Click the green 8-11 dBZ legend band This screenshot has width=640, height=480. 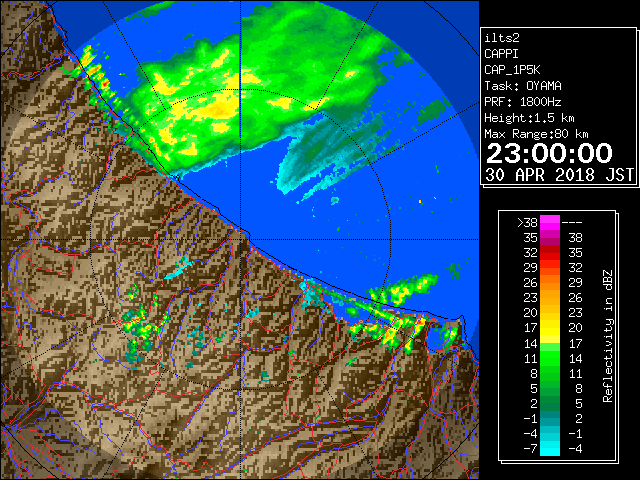click(550, 373)
